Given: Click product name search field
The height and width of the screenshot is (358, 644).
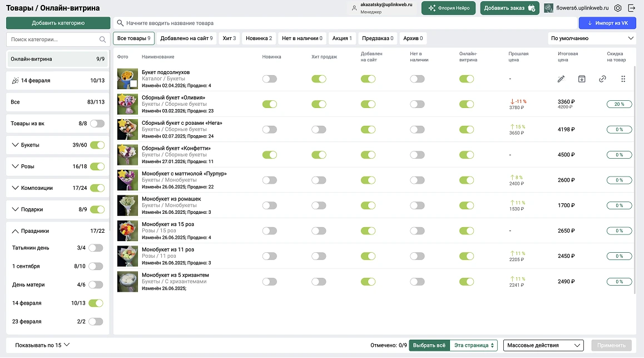Looking at the screenshot, I should tap(345, 23).
